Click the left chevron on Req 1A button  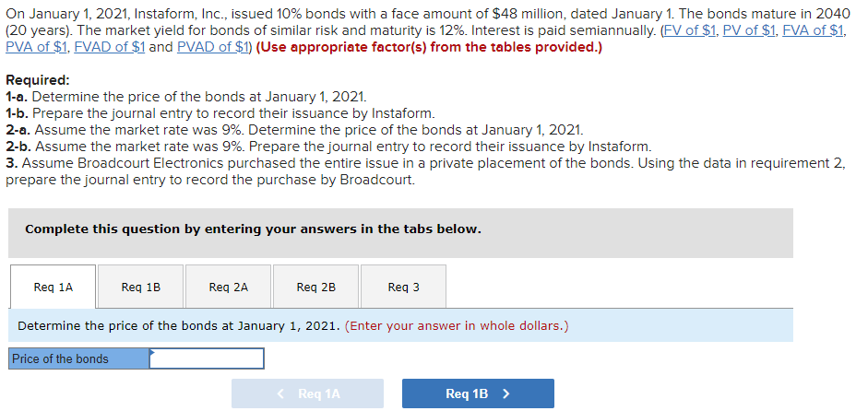280,393
